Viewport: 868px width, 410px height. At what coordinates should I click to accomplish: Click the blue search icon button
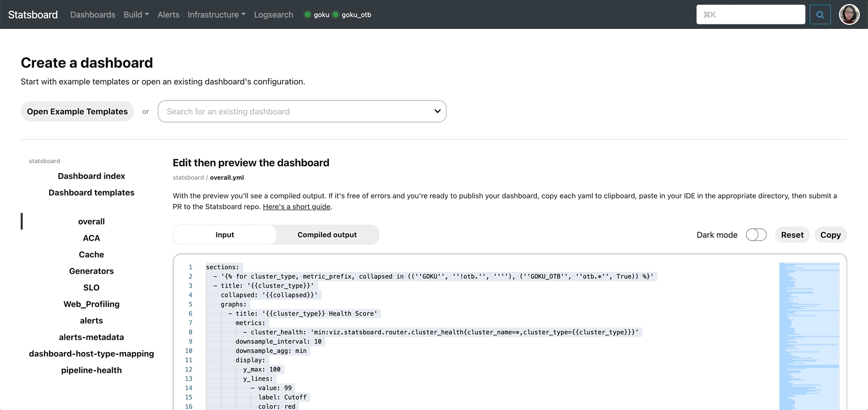(820, 14)
